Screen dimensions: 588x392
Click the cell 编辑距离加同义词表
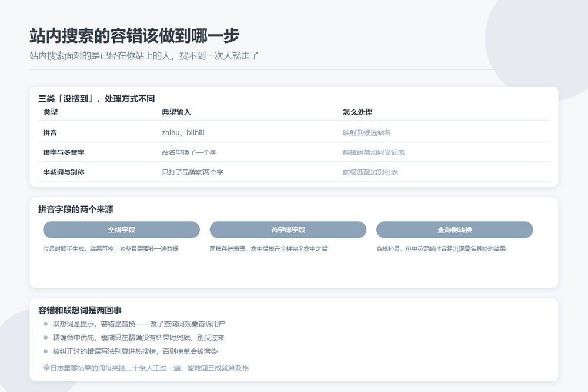[373, 152]
